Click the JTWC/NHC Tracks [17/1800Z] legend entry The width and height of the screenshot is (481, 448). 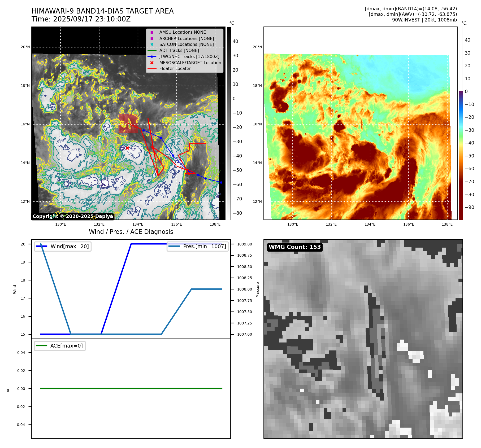(189, 56)
